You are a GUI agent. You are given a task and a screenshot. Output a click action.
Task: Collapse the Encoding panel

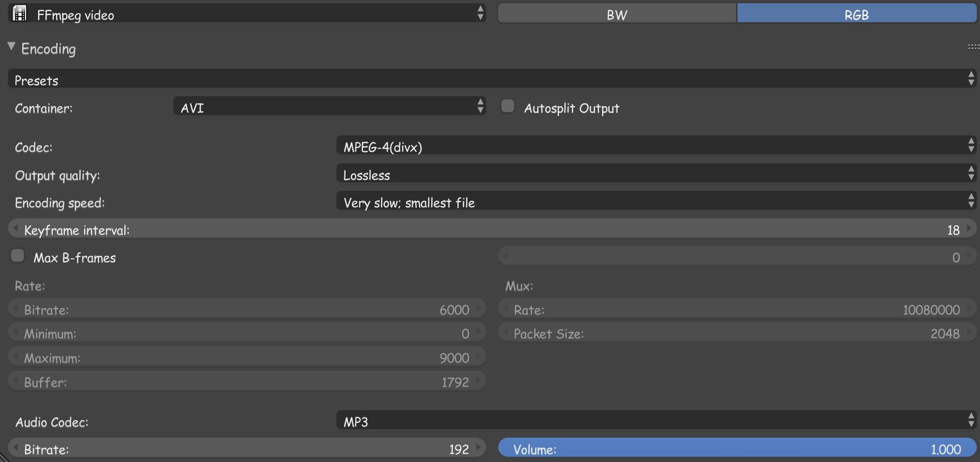coord(11,47)
